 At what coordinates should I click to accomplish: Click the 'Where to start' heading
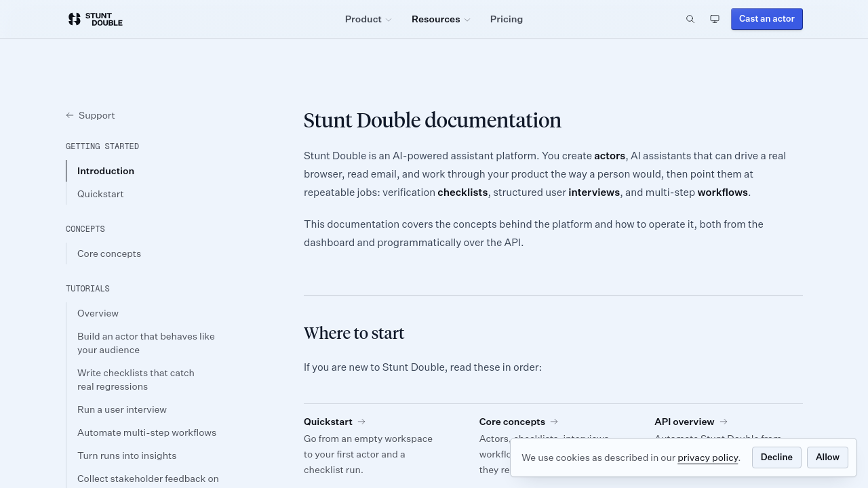point(354,333)
